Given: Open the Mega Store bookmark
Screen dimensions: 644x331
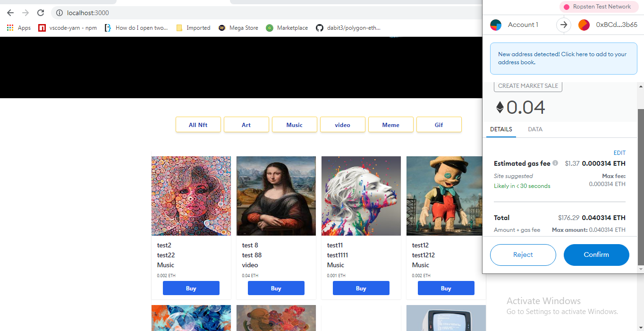Looking at the screenshot, I should pos(238,28).
